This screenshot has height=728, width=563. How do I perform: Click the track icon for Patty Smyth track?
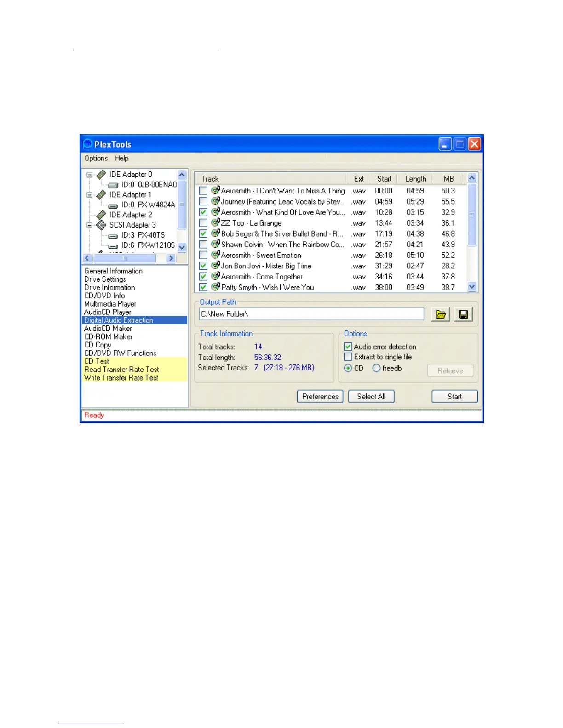pos(215,287)
